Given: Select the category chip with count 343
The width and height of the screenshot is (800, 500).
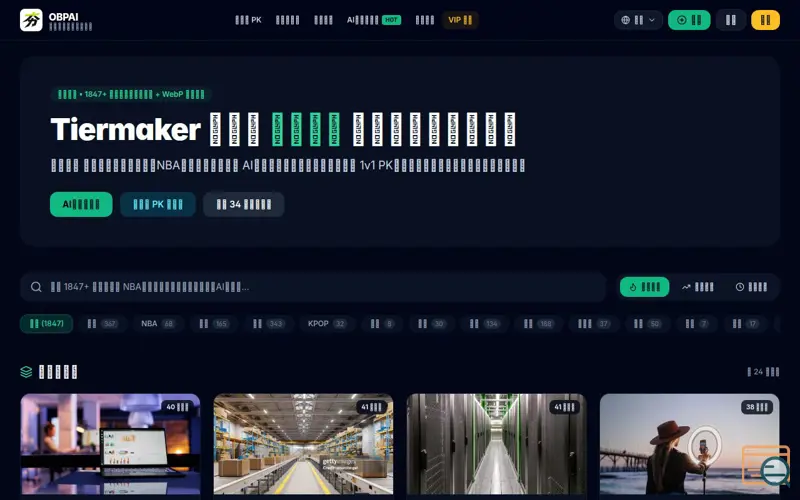Looking at the screenshot, I should (269, 323).
